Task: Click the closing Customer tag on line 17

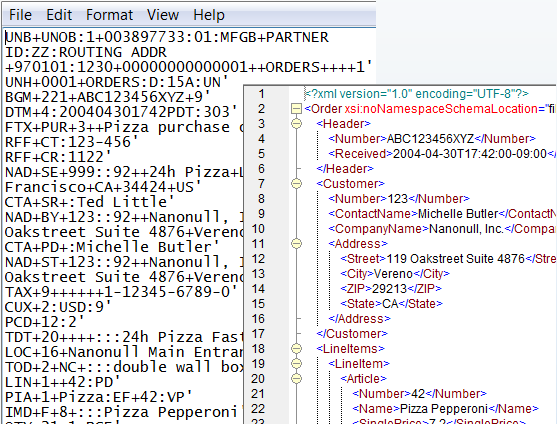Action: click(352, 334)
